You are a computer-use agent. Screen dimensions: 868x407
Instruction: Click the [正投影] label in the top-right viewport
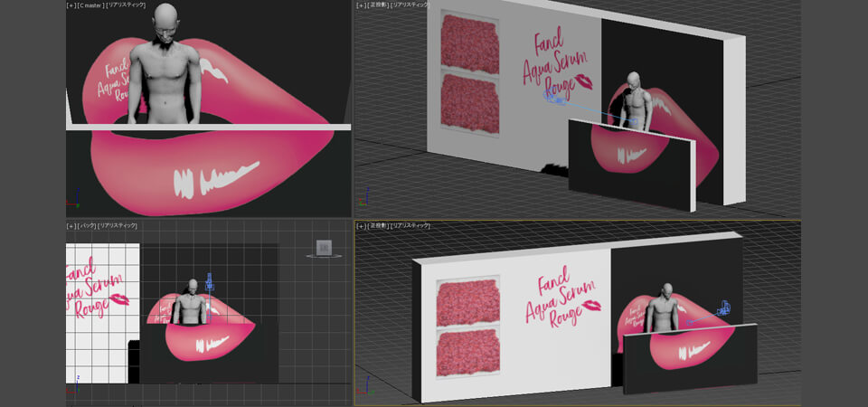(378, 5)
